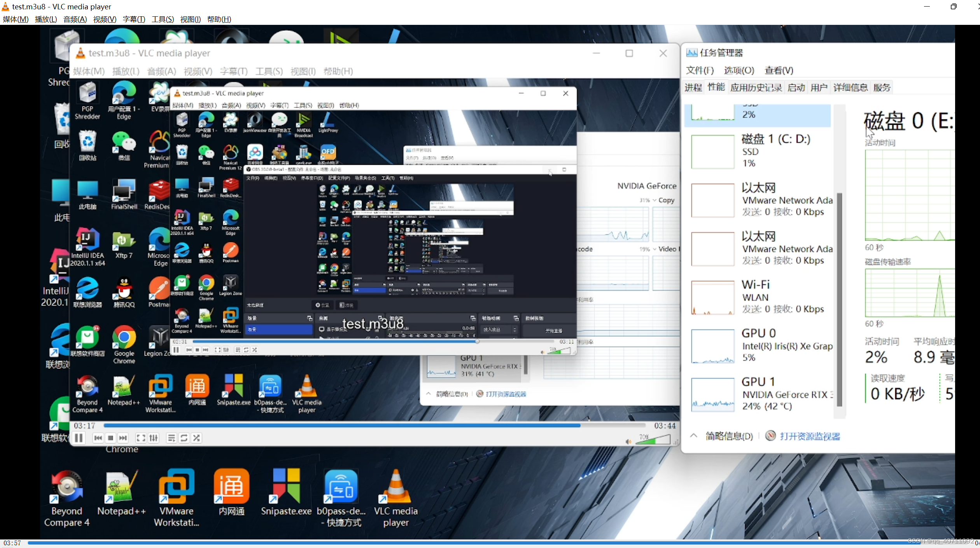Switch to 进程 tab in large Task Manager
This screenshot has width=980, height=548.
pos(693,87)
